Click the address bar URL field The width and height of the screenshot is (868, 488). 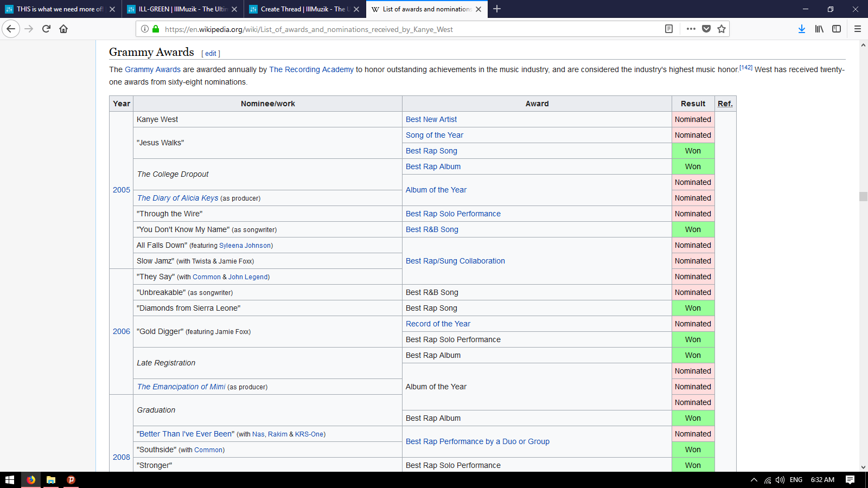coord(412,29)
